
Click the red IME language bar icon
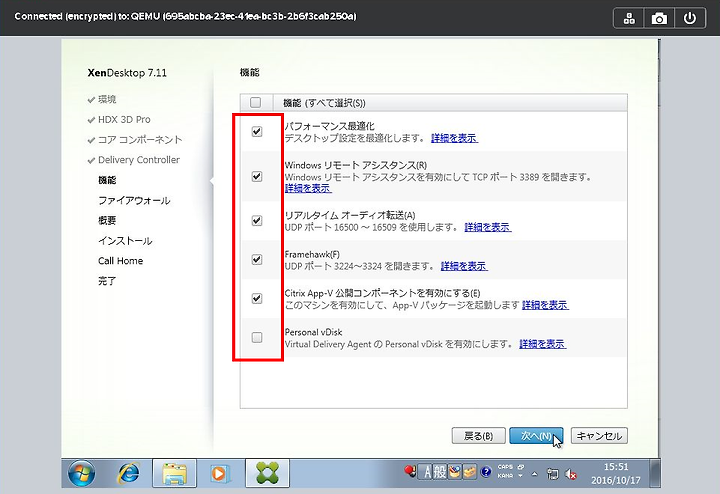click(x=410, y=471)
